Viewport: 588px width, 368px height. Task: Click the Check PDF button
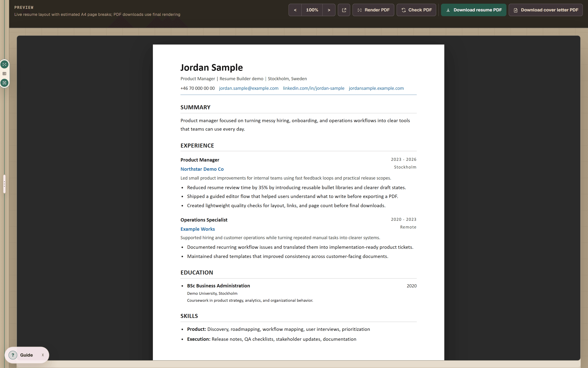(x=416, y=10)
